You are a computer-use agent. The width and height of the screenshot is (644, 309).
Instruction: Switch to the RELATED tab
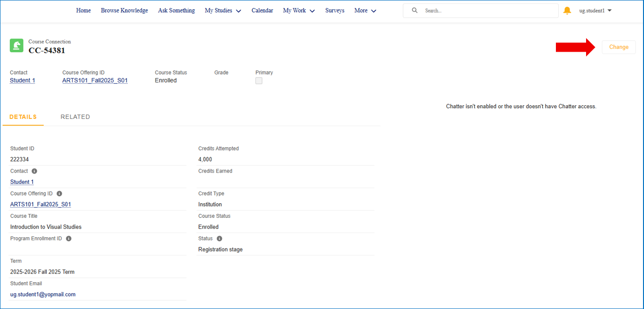(75, 116)
